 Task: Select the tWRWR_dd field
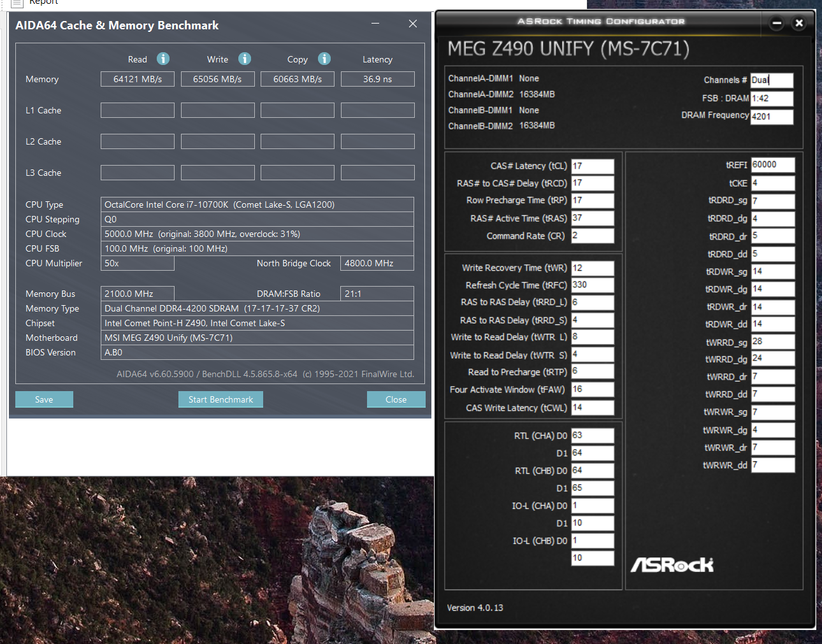[773, 465]
